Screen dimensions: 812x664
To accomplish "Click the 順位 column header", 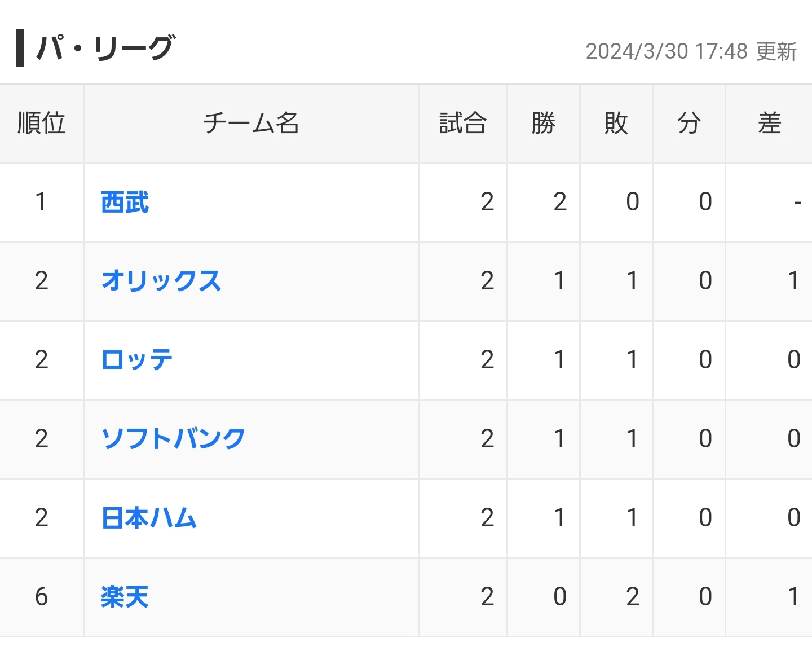I will [42, 123].
